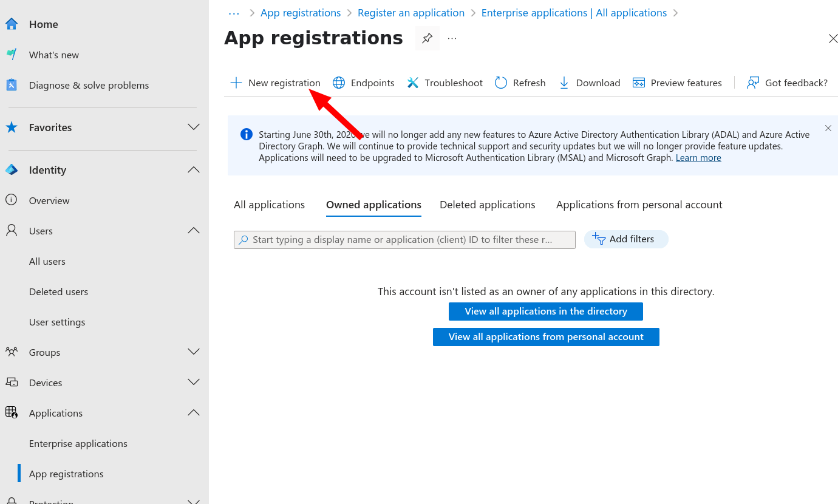The image size is (838, 504).
Task: Close the App registrations blade
Action: pyautogui.click(x=833, y=39)
